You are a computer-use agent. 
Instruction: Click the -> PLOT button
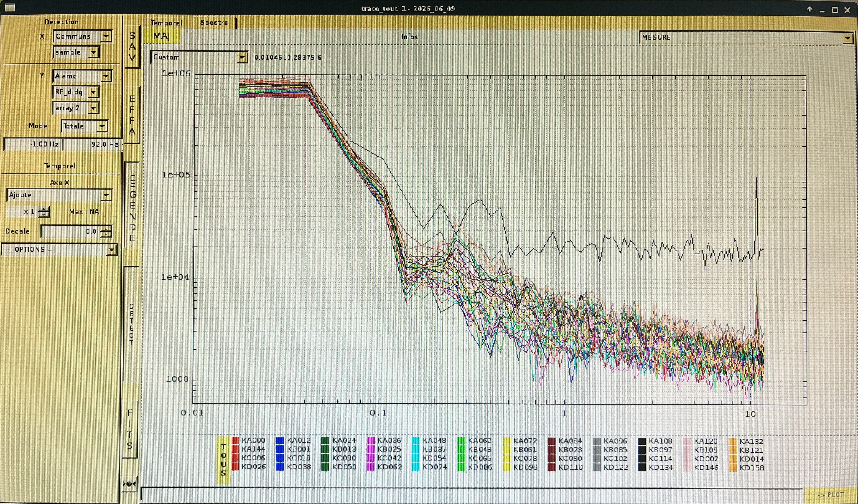tap(831, 495)
